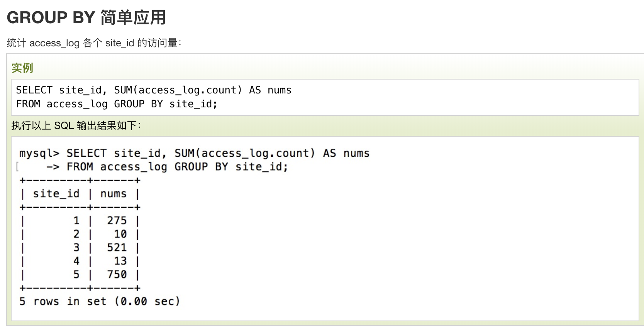Click the 实例 example label
Viewport: 644px width, 329px height.
tap(22, 68)
